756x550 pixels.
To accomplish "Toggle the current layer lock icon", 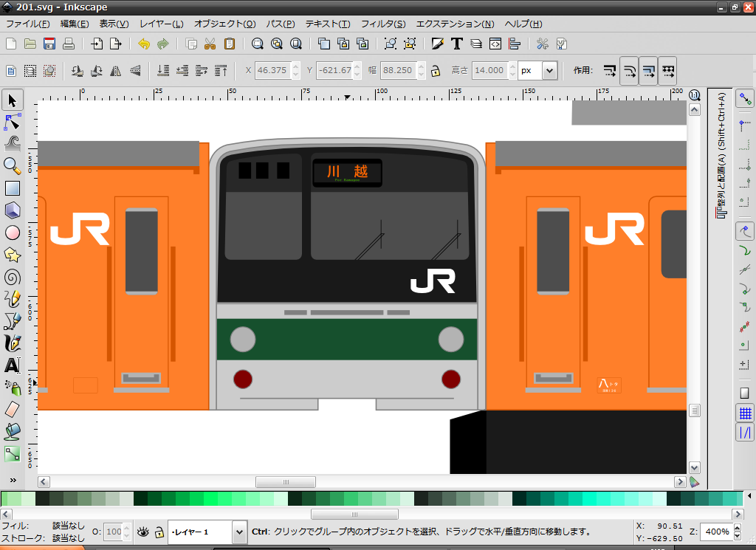I will [159, 532].
